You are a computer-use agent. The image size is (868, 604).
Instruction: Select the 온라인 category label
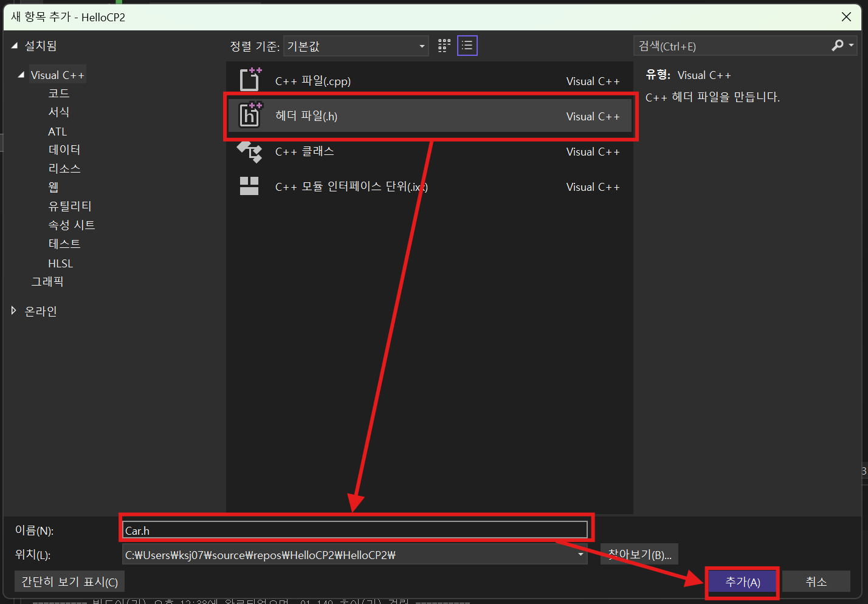pyautogui.click(x=41, y=311)
